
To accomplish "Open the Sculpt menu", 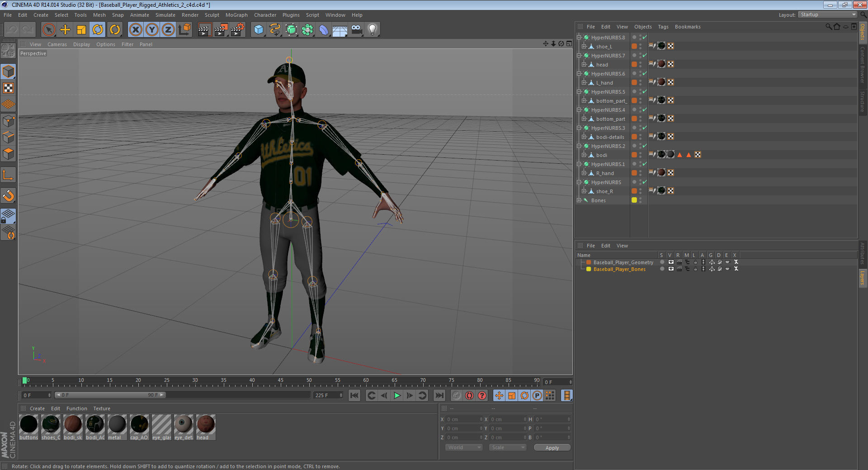I will (212, 15).
